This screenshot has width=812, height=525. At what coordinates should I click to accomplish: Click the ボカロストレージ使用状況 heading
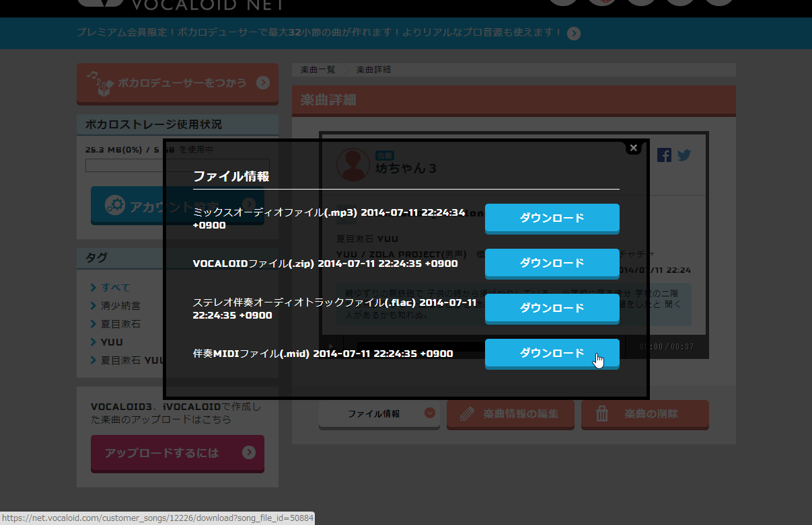[x=153, y=124]
